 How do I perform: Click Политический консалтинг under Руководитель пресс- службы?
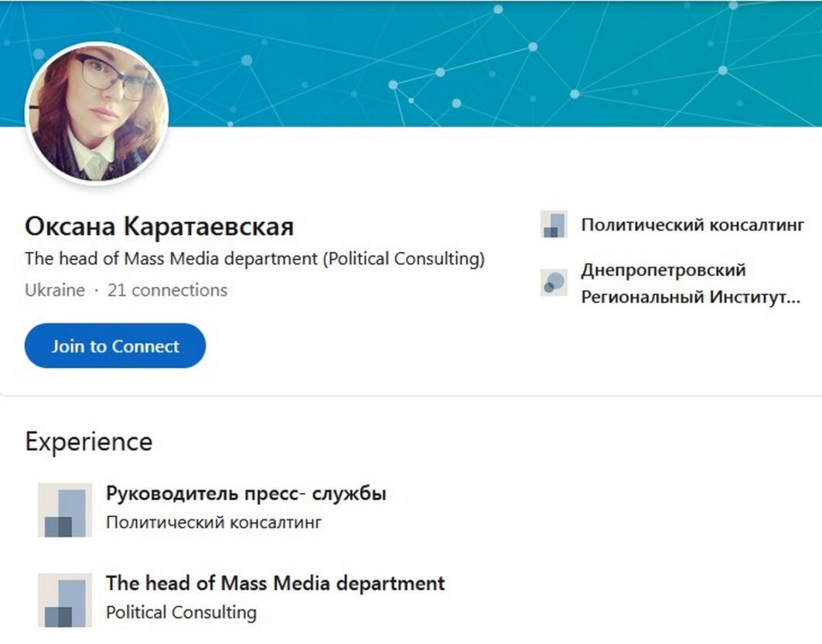213,523
